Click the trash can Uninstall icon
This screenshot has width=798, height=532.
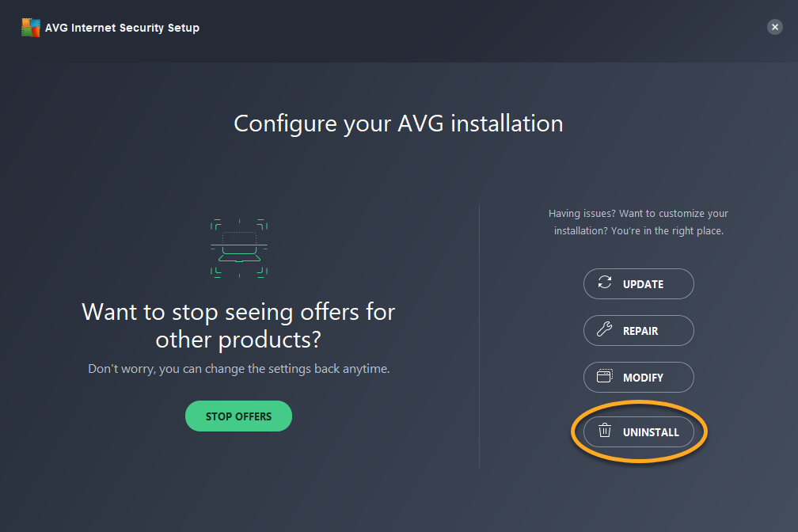click(x=605, y=431)
